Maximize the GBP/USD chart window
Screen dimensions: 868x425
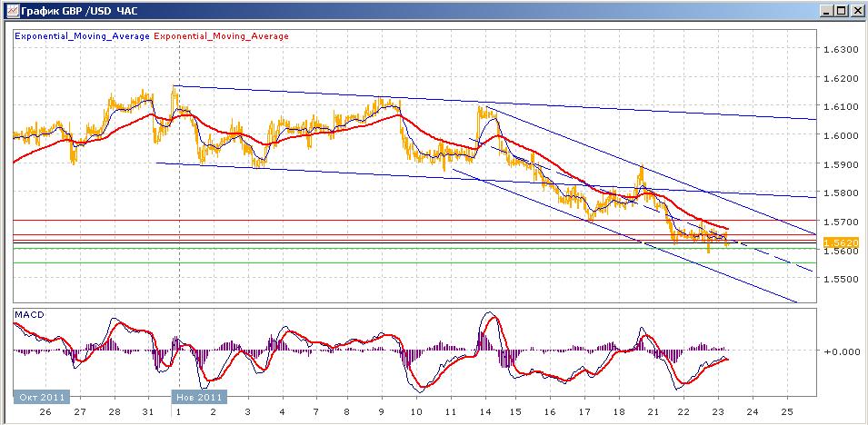pos(842,10)
